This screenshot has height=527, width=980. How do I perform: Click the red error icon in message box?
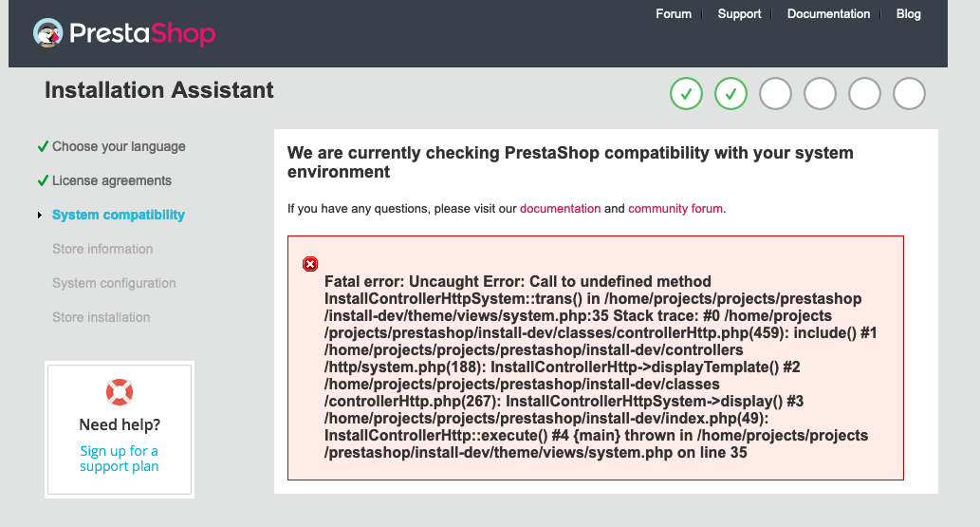[x=310, y=264]
